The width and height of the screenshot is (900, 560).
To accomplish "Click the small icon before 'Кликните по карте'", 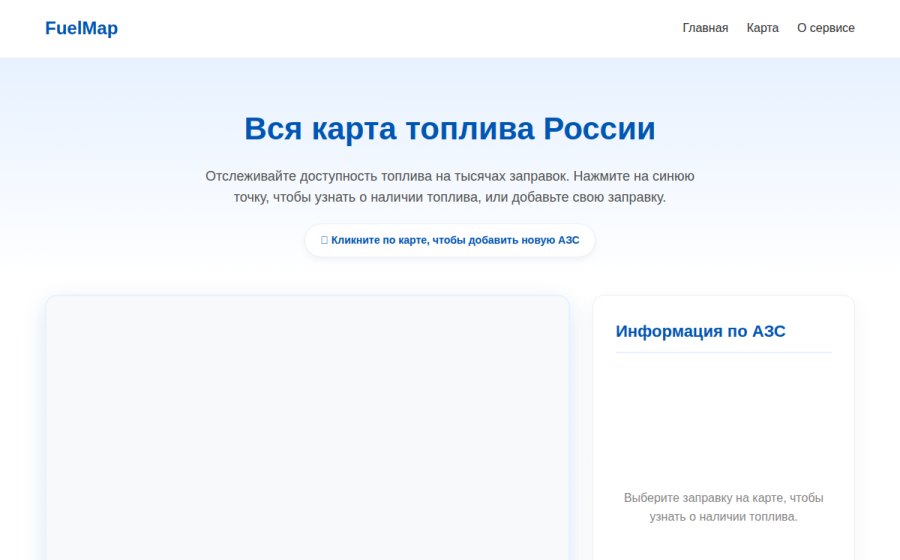I will 324,240.
